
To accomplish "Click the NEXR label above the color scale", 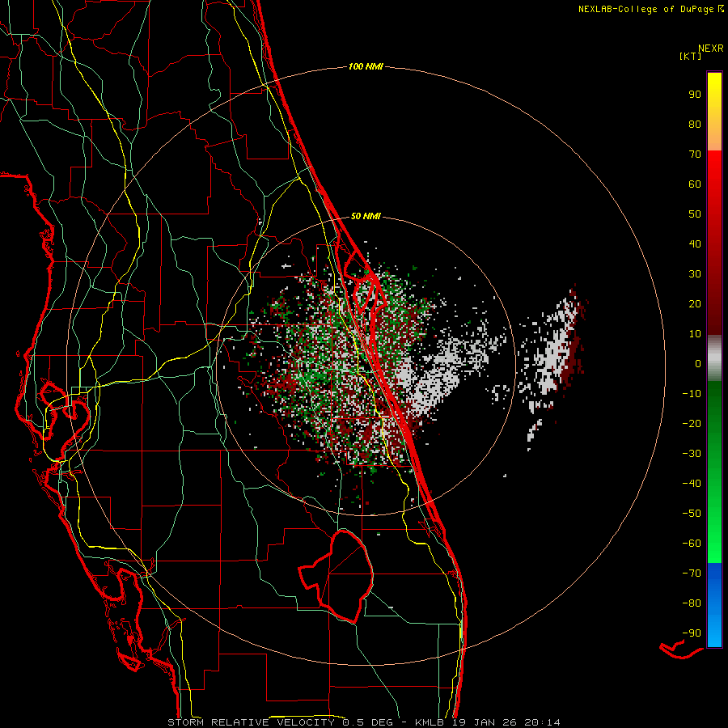I will pos(711,49).
